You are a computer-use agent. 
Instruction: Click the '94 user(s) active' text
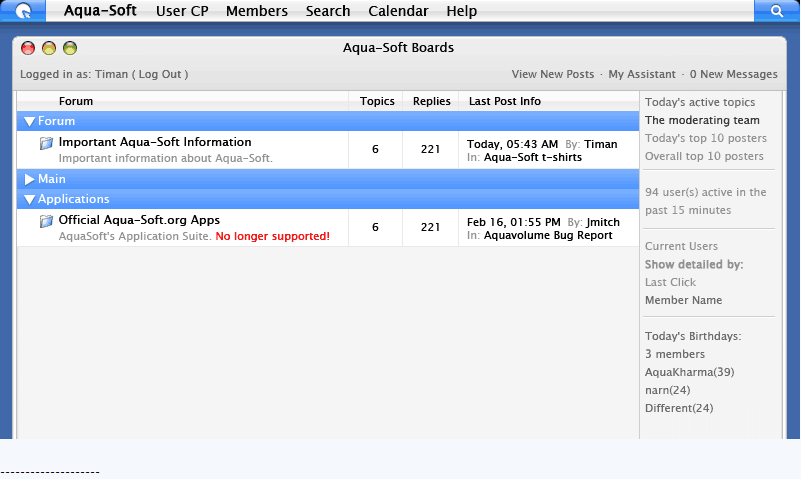pyautogui.click(x=705, y=201)
